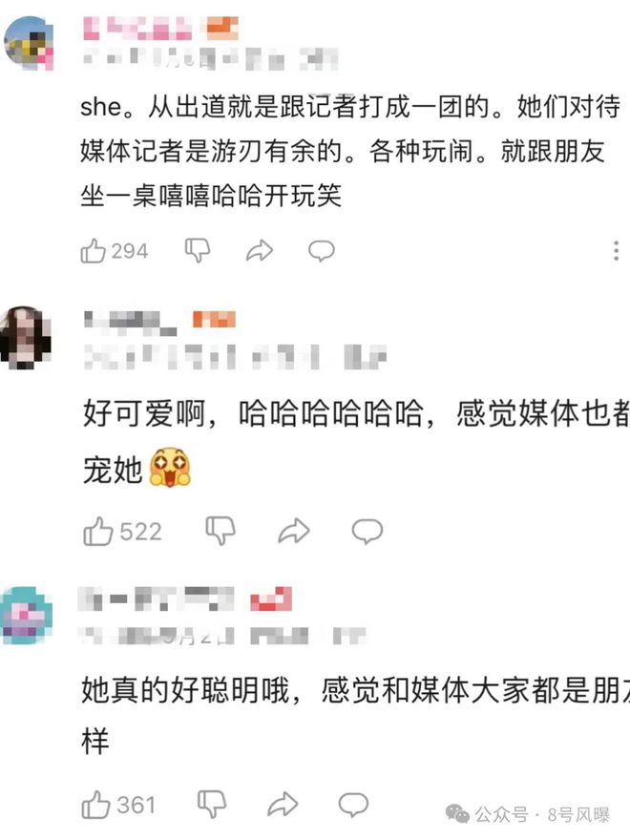Reply to the comment with 294 likes
Screen dimensions: 630x840
point(322,251)
